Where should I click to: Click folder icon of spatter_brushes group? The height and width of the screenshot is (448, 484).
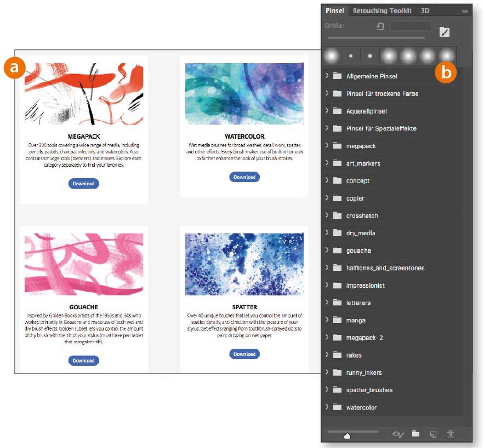tap(338, 390)
